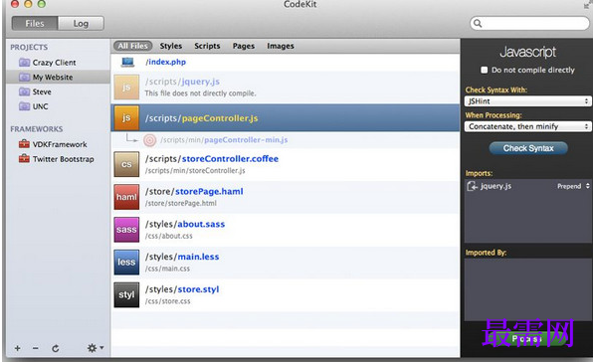This screenshot has width=593, height=364.
Task: Select the Images filter
Action: point(281,46)
